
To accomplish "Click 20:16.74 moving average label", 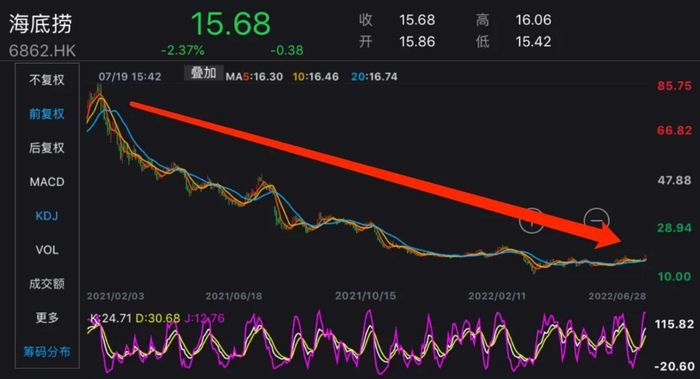I will [374, 77].
